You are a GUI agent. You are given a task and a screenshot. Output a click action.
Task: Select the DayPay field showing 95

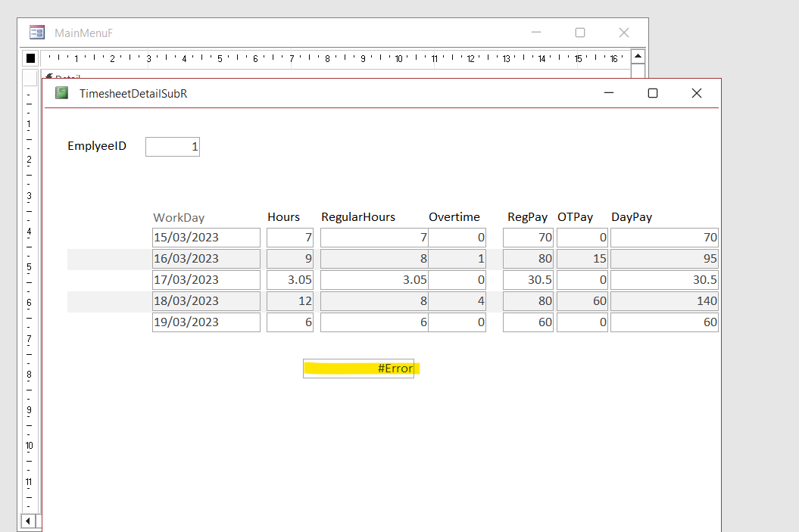[x=663, y=259]
